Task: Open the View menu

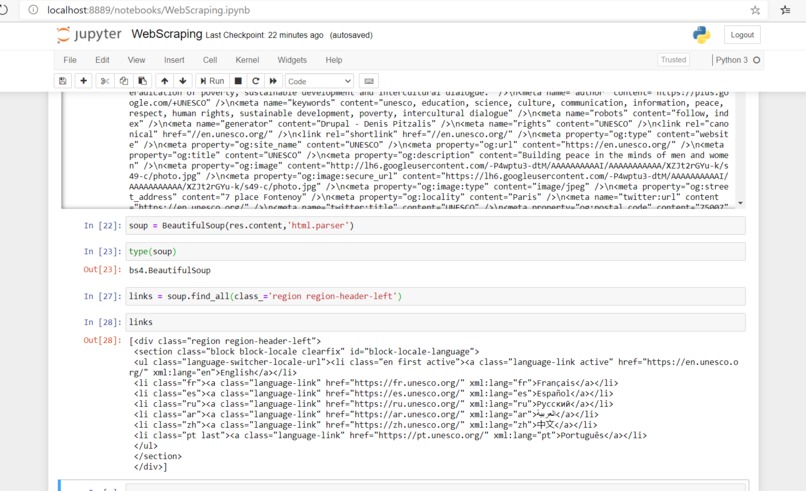Action: coord(136,60)
